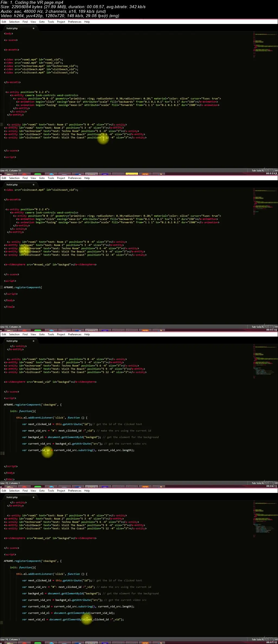Click AFRAME.registerComponent('cbackgnd' line, 00:06:11 frame
The width and height of the screenshot is (278, 644).
click(x=33, y=405)
